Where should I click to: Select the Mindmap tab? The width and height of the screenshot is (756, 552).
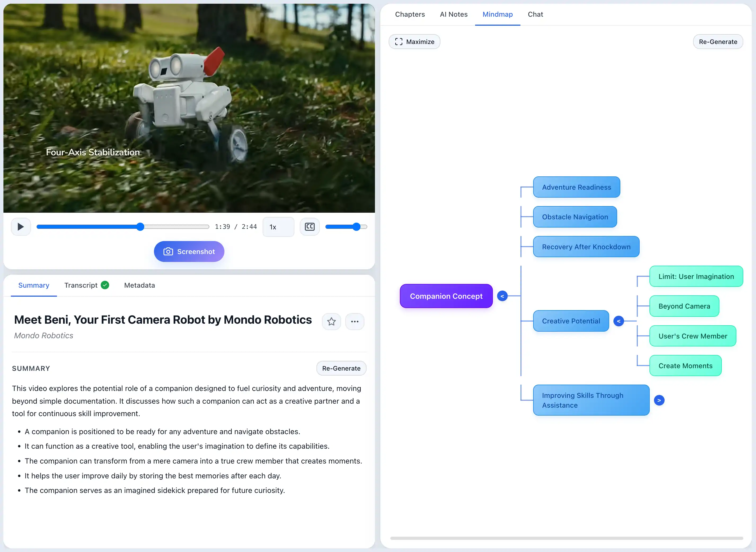click(498, 14)
